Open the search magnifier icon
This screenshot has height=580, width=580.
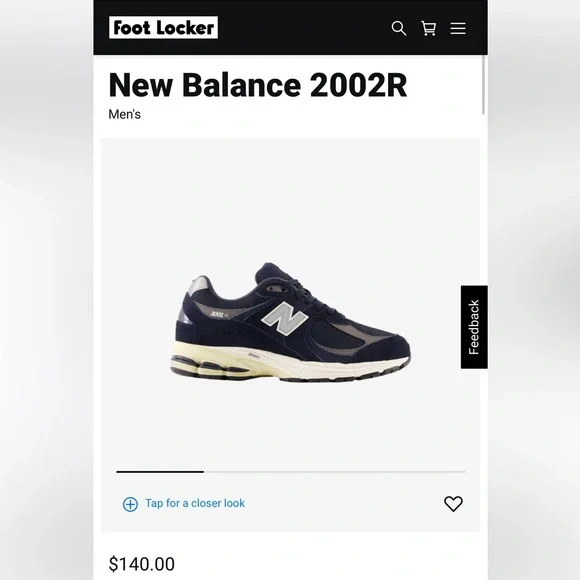click(x=399, y=28)
